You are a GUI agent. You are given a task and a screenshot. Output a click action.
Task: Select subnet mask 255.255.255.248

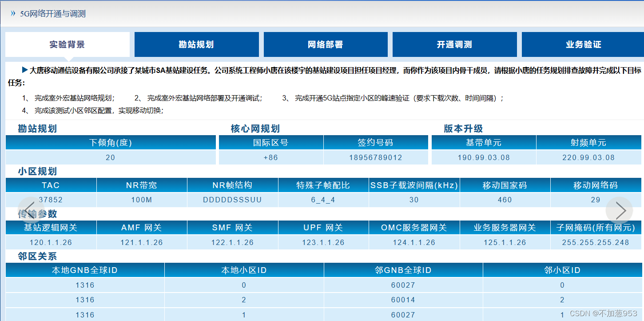click(x=596, y=243)
